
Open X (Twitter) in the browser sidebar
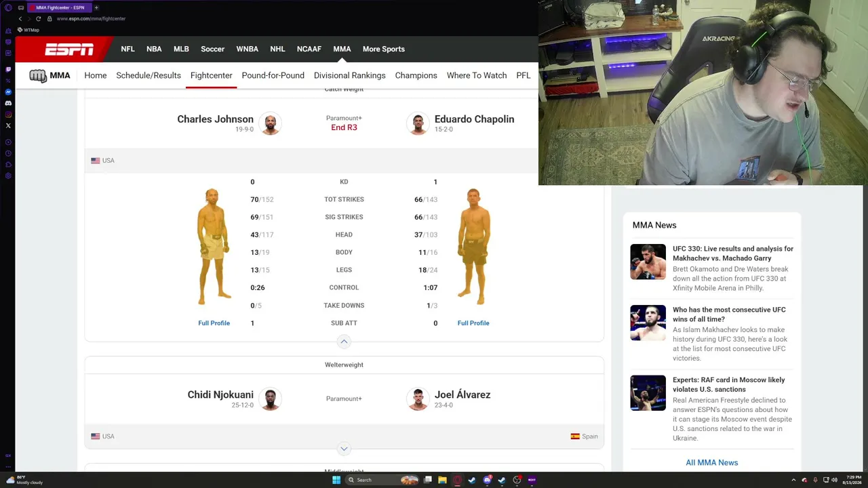click(x=8, y=125)
